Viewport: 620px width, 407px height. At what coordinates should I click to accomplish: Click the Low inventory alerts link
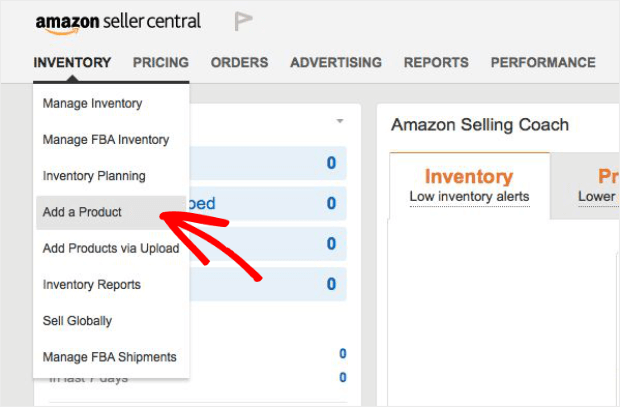pyautogui.click(x=469, y=197)
